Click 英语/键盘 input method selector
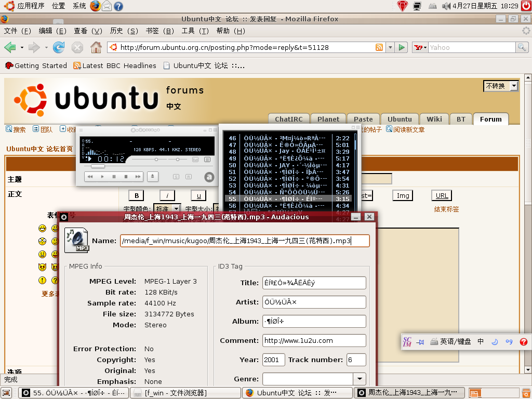Image resolution: width=532 pixels, height=399 pixels. 450,342
